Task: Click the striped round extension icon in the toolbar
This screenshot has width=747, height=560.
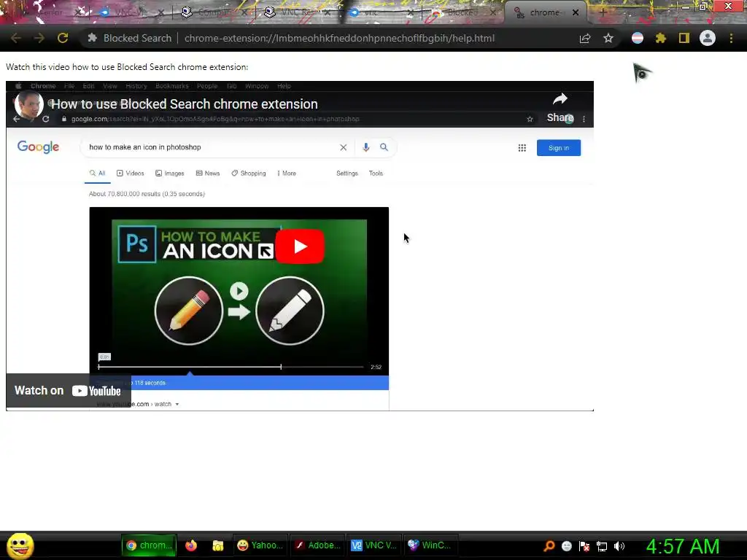Action: tap(638, 38)
